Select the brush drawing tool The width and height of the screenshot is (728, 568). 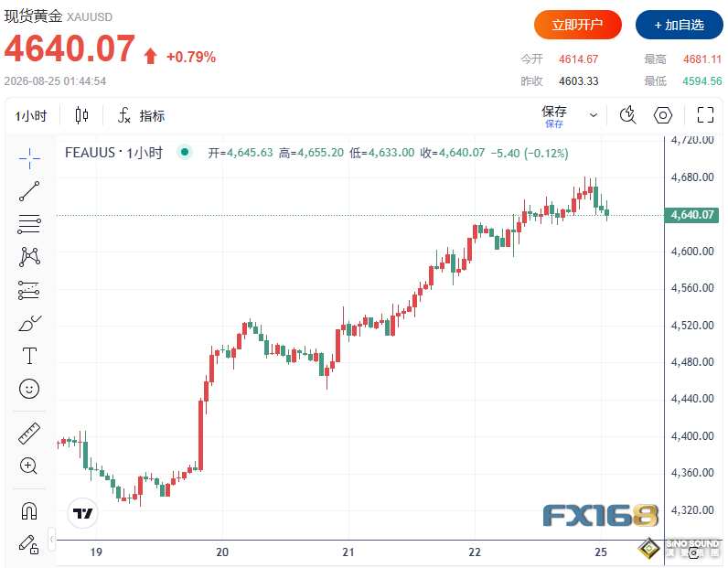pyautogui.click(x=29, y=323)
